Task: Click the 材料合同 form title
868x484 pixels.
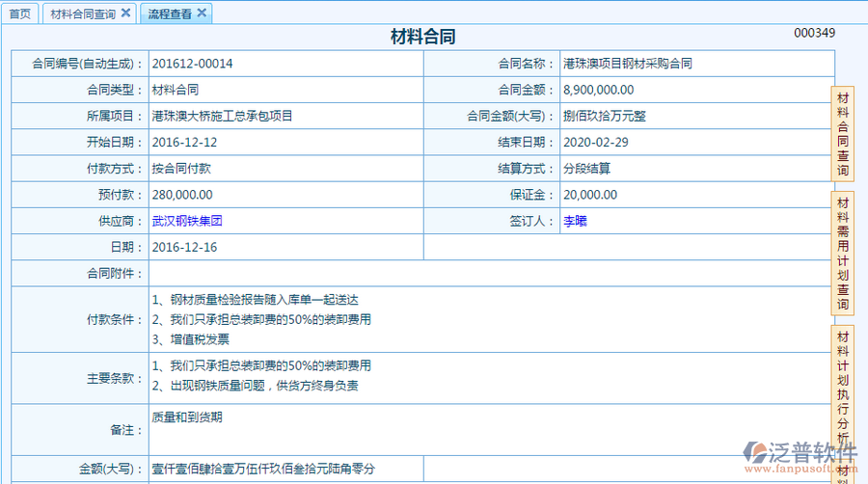Action: click(x=423, y=37)
